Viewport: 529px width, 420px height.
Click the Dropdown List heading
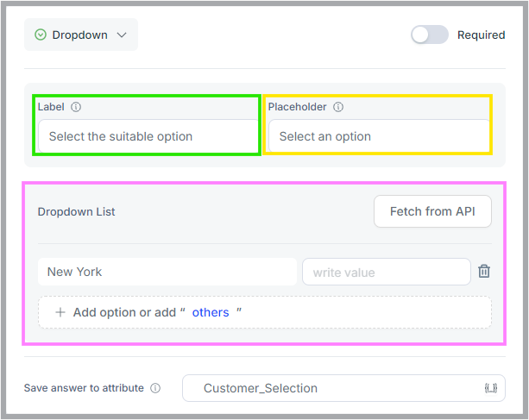click(76, 211)
